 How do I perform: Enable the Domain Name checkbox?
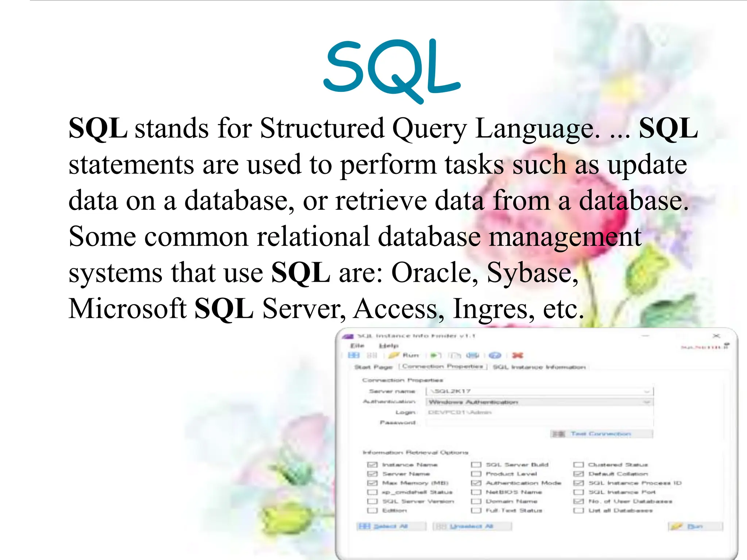click(476, 501)
